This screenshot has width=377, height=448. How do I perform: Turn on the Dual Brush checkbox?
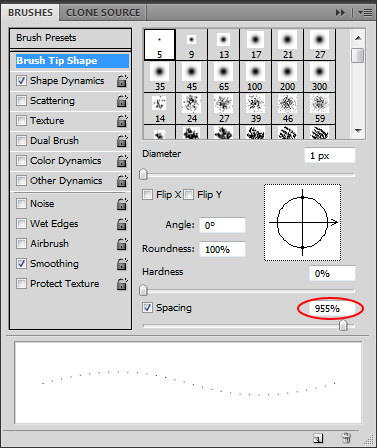pyautogui.click(x=21, y=141)
